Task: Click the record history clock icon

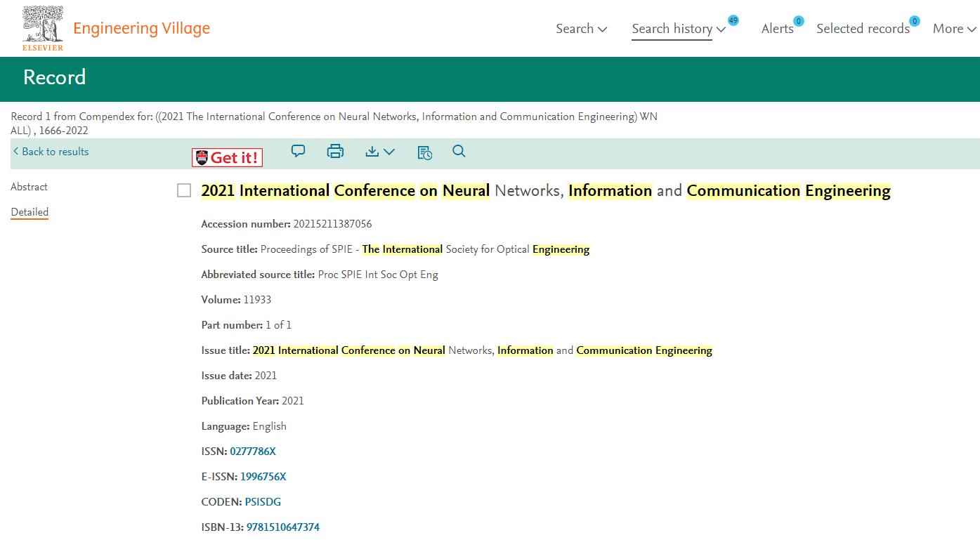Action: point(424,152)
